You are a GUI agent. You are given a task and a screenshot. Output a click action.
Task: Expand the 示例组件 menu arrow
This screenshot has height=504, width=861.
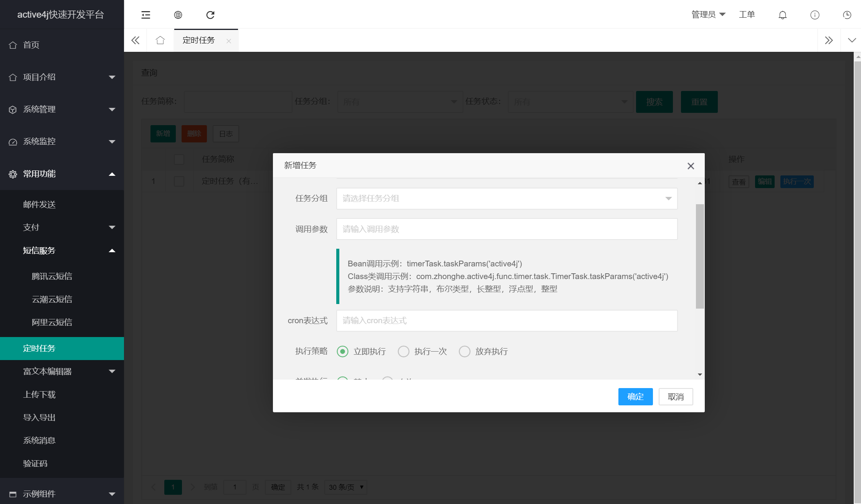coord(112,494)
